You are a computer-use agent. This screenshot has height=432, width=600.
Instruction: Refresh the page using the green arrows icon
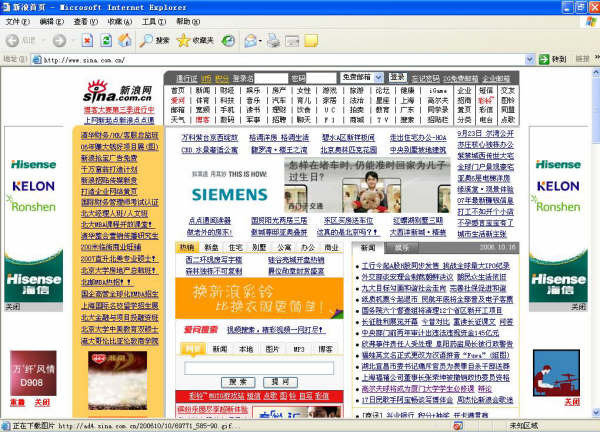106,40
